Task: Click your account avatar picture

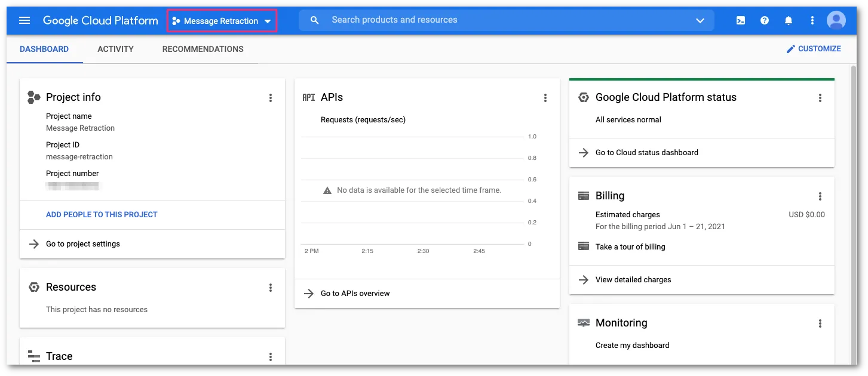Action: coord(836,20)
